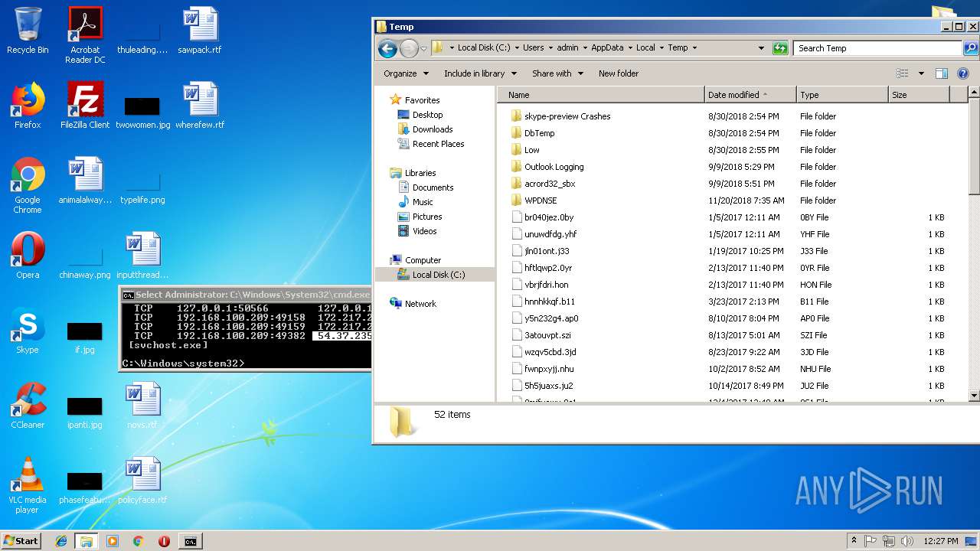Select policyface.rtf document on desktop

(x=142, y=481)
